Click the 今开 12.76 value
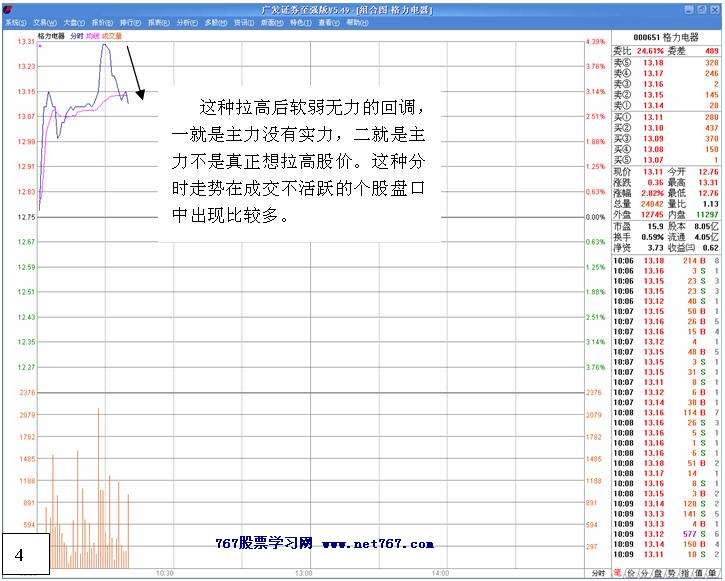725x581 pixels. [x=708, y=172]
